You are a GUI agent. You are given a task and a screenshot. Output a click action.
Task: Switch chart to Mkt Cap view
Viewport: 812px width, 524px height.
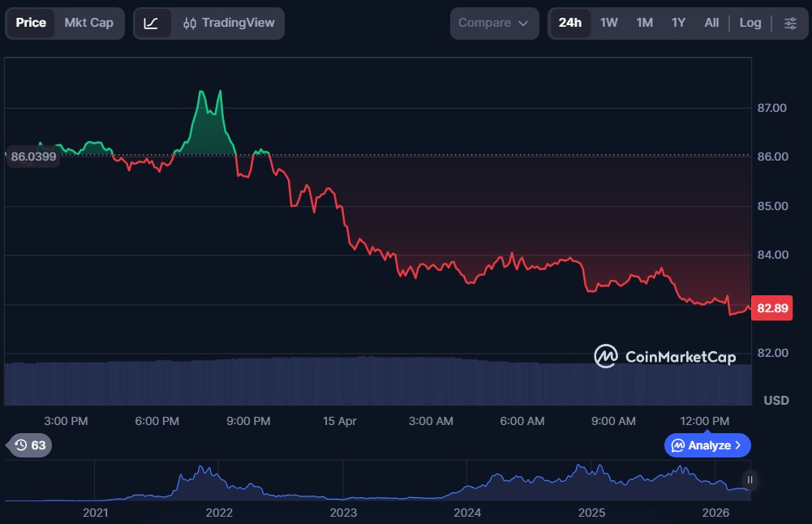[x=89, y=23]
